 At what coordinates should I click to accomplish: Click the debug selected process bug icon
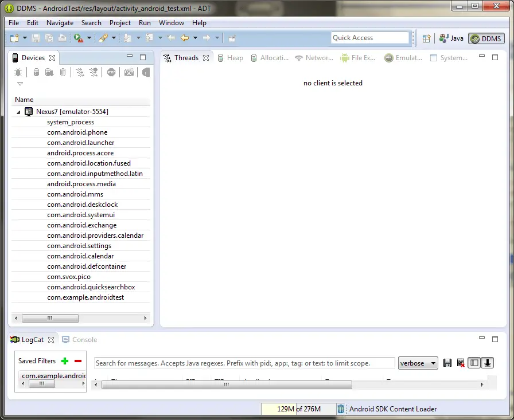tap(18, 72)
